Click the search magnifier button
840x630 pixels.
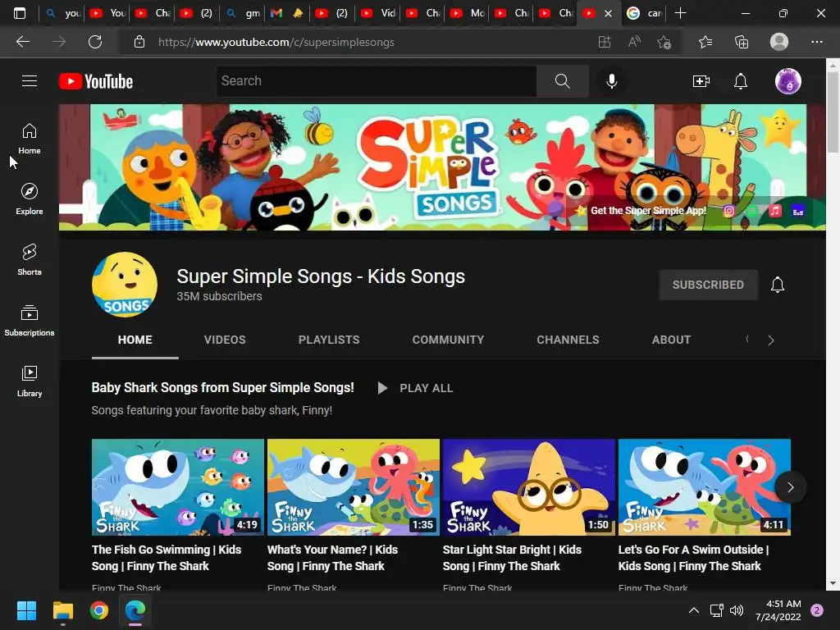click(x=563, y=81)
